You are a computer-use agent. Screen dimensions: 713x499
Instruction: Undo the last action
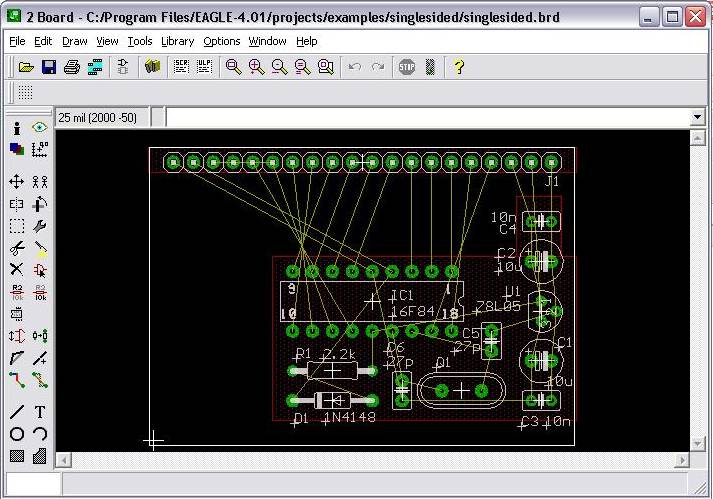355,67
